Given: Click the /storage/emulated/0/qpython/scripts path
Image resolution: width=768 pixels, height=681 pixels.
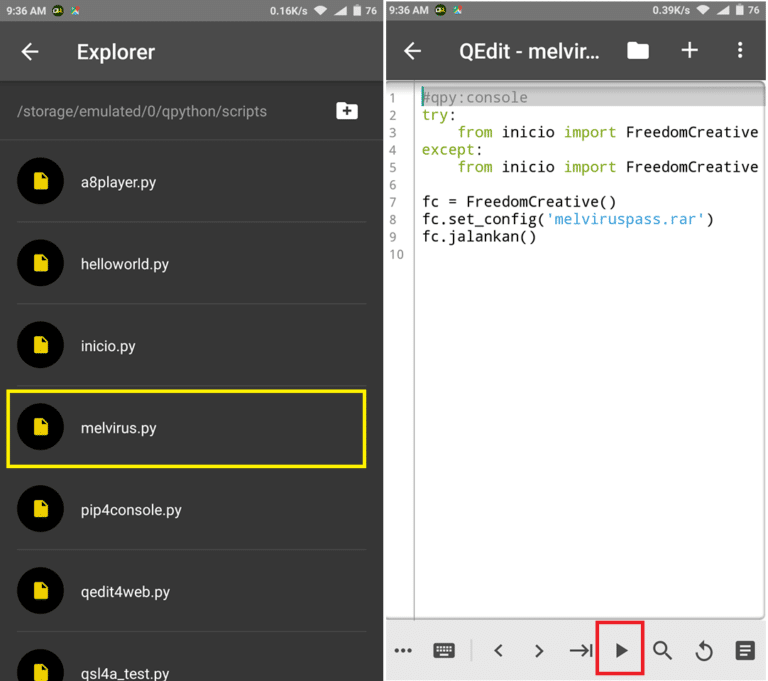Looking at the screenshot, I should click(142, 112).
